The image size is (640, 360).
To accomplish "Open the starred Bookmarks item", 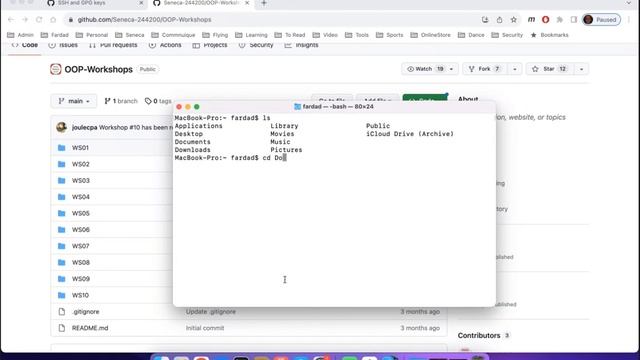I will point(549,35).
